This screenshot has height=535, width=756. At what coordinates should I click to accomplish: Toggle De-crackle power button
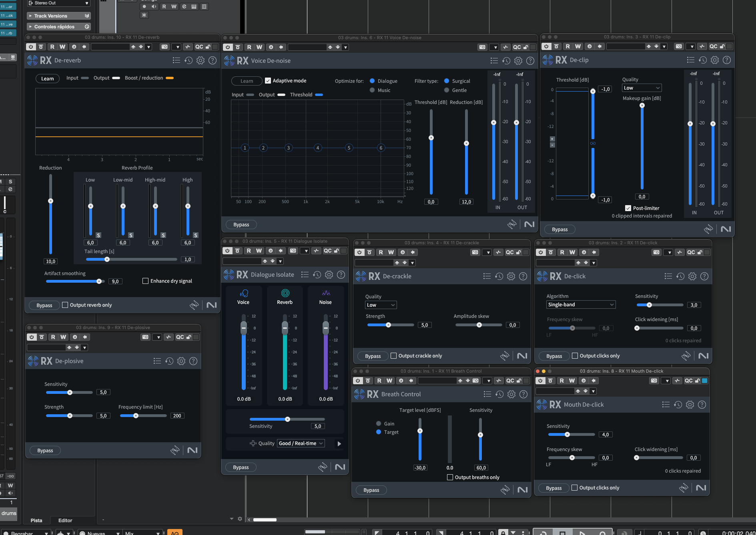359,252
